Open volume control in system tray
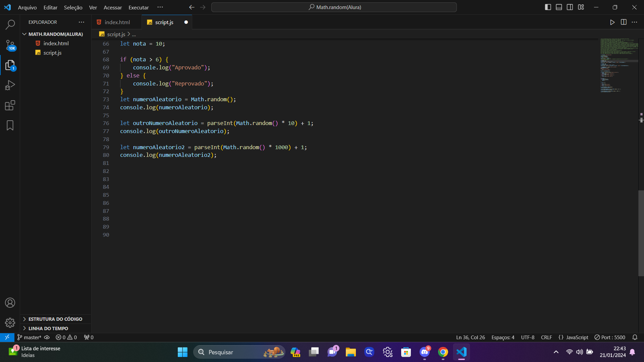Viewport: 644px width, 362px height. (x=579, y=352)
